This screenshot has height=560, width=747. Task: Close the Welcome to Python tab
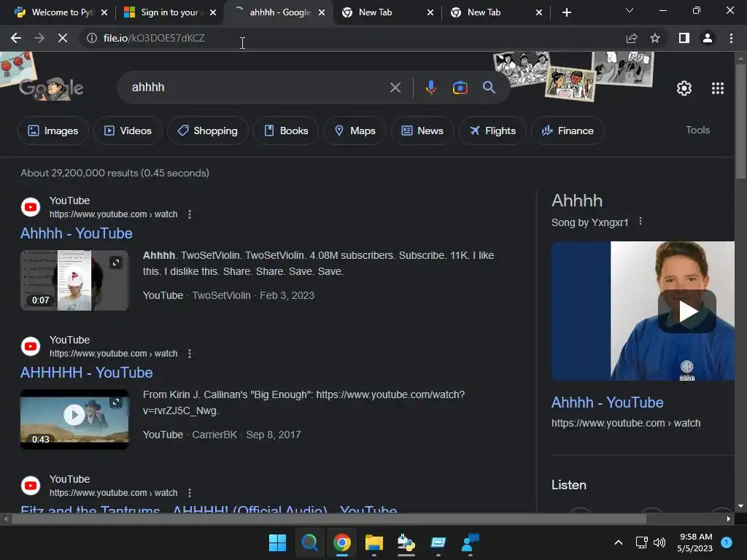point(104,12)
